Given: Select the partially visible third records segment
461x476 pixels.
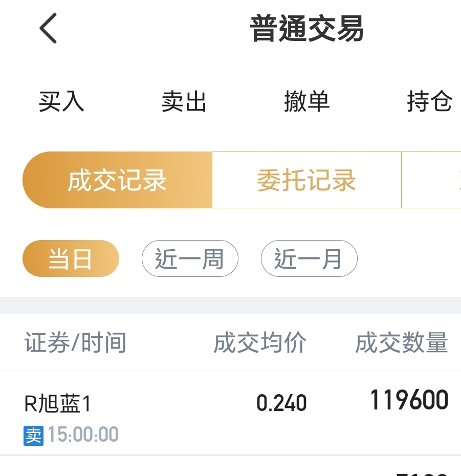Looking at the screenshot, I should click(x=431, y=180).
